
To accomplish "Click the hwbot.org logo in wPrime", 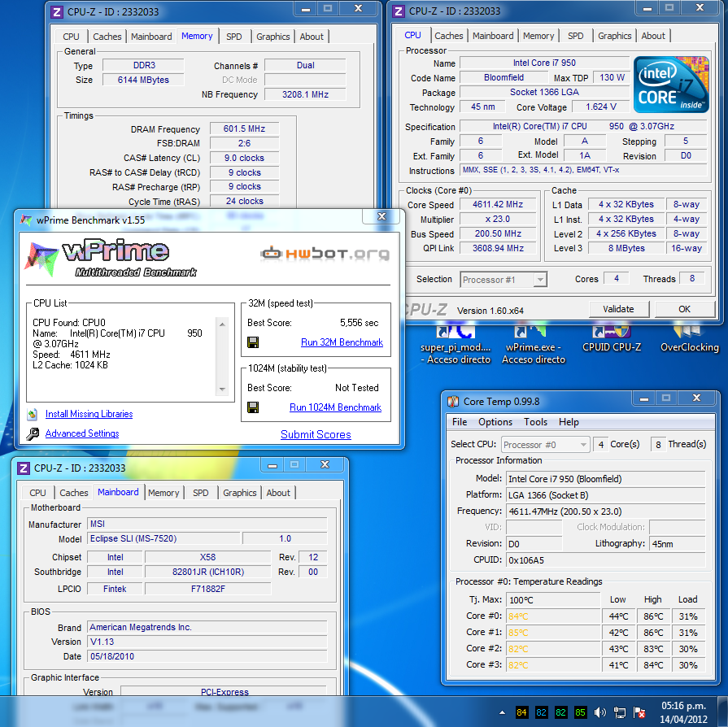I will point(325,254).
